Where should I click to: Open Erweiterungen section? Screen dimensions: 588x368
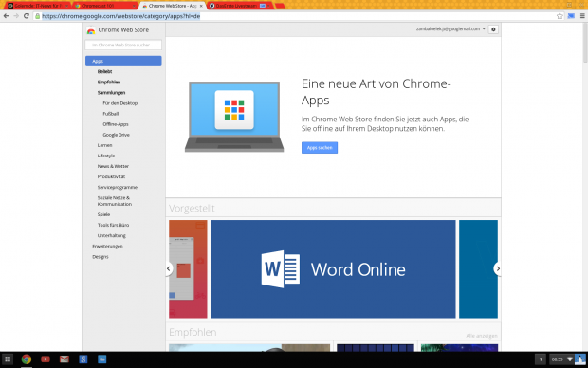click(107, 246)
